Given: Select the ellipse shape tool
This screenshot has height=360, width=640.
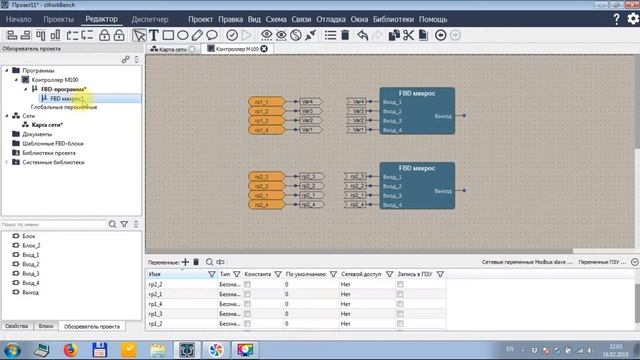Looking at the screenshot, I should [183, 35].
